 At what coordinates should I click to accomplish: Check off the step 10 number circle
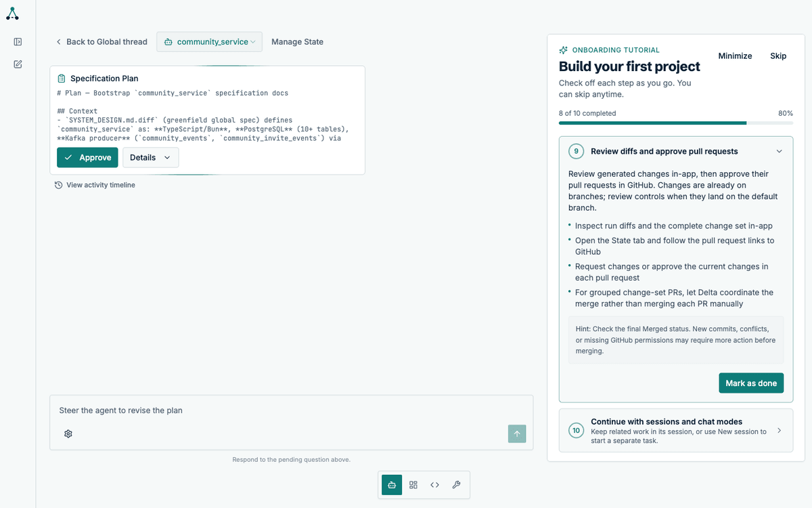577,430
